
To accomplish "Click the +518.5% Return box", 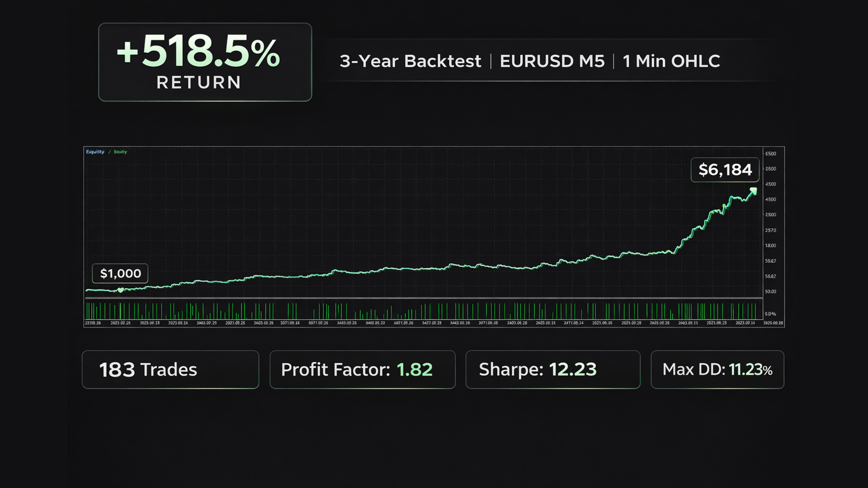I will pyautogui.click(x=205, y=62).
